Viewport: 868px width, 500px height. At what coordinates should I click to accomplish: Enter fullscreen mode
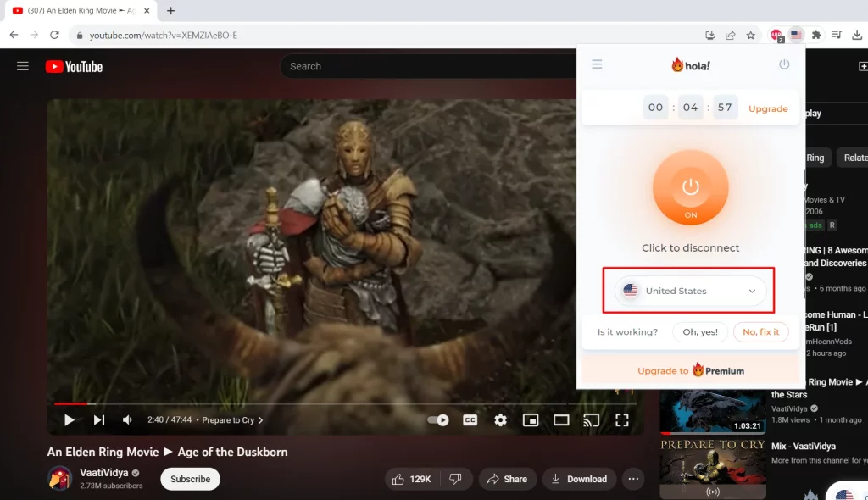(622, 419)
